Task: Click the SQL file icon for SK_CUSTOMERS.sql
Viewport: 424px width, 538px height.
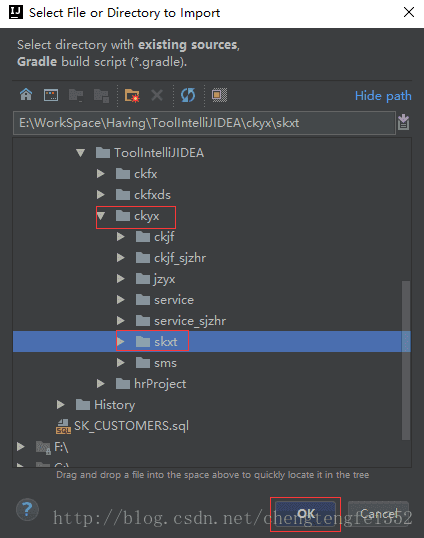Action: [63, 426]
